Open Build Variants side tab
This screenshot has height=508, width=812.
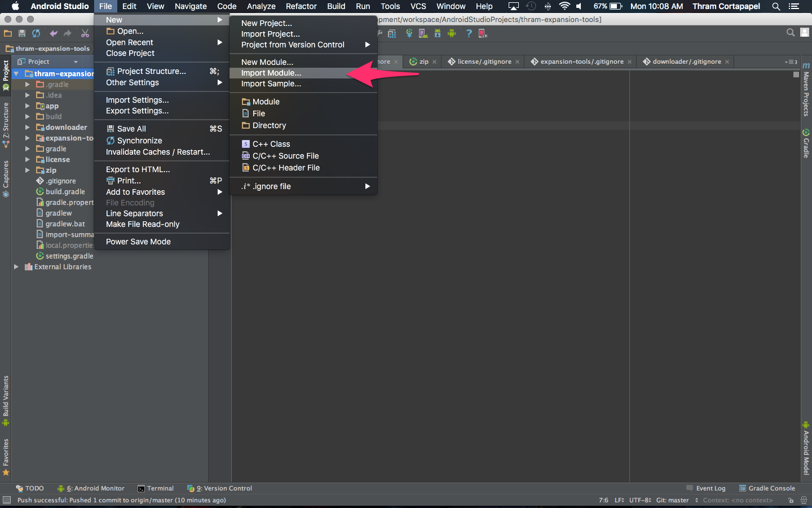pyautogui.click(x=6, y=401)
